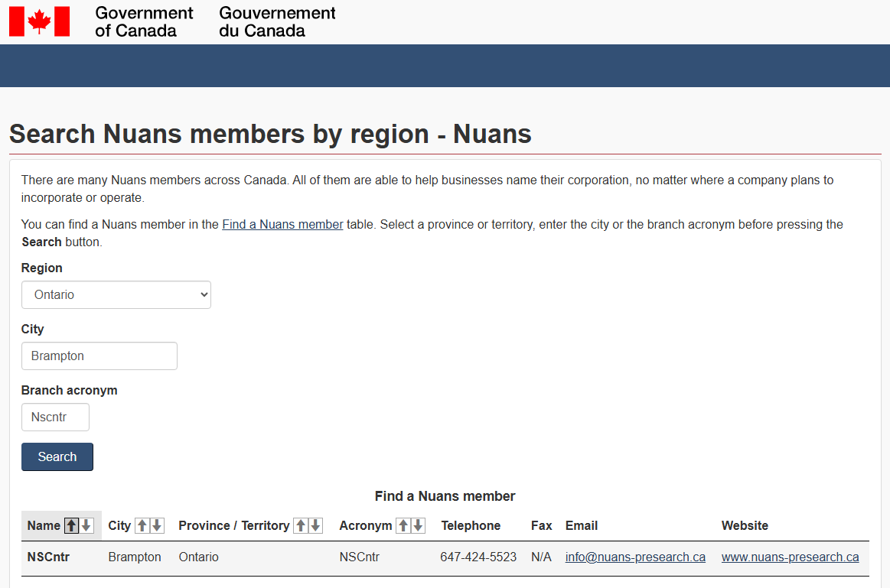Sort Province / Territory column ascending
Image resolution: width=890 pixels, height=588 pixels.
coord(301,526)
